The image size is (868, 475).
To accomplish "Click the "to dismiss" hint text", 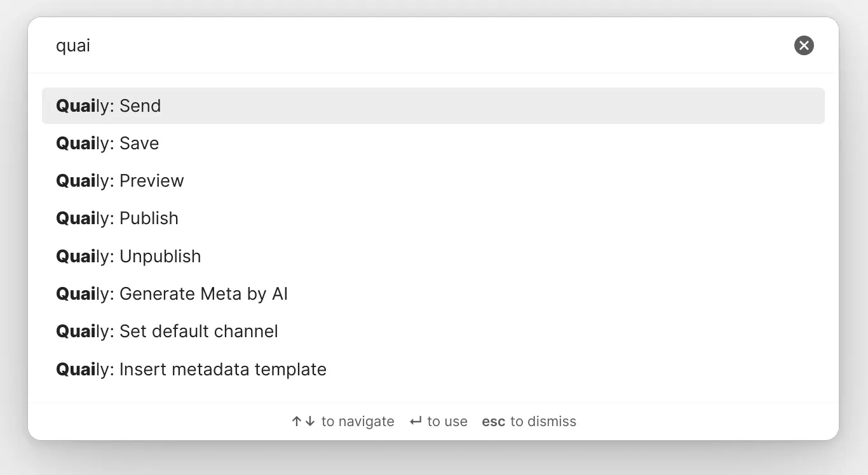I will coord(543,422).
